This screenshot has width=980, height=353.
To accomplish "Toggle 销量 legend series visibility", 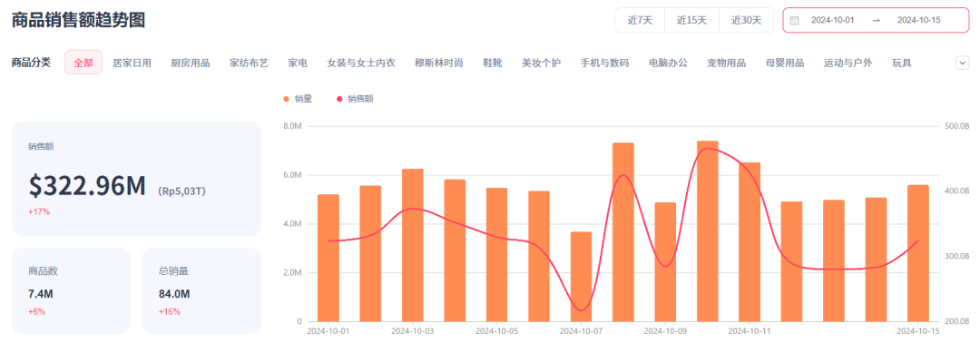I will (298, 99).
